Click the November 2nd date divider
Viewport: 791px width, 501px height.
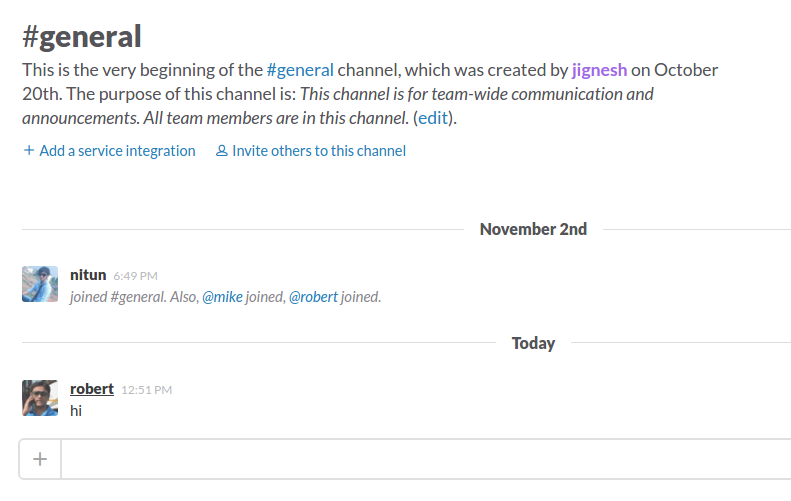533,229
